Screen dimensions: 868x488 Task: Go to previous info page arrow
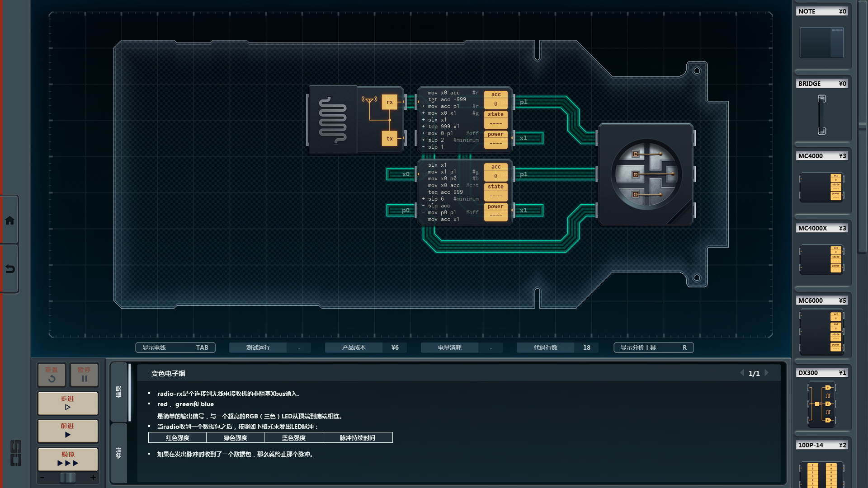[x=742, y=373]
